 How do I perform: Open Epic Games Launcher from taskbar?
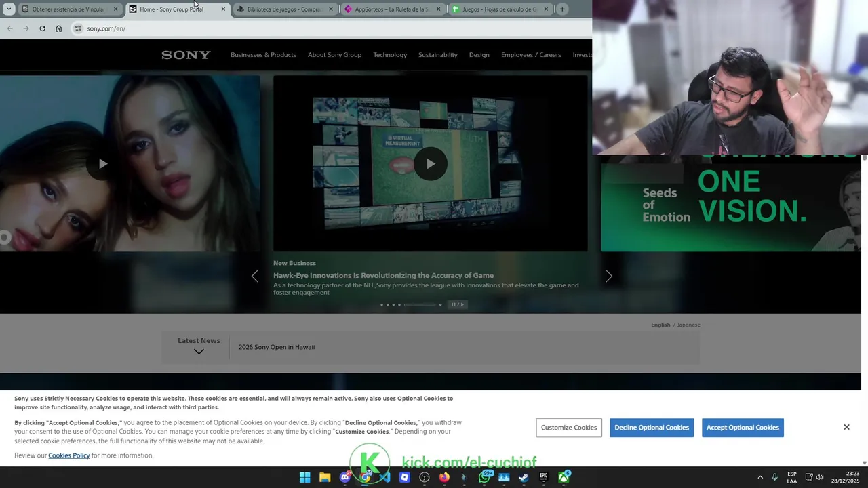pyautogui.click(x=544, y=477)
